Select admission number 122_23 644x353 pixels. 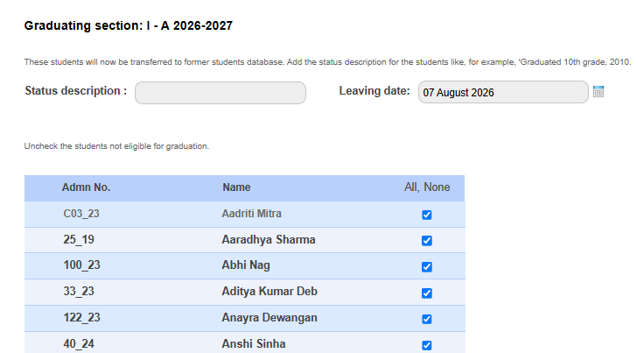click(81, 318)
